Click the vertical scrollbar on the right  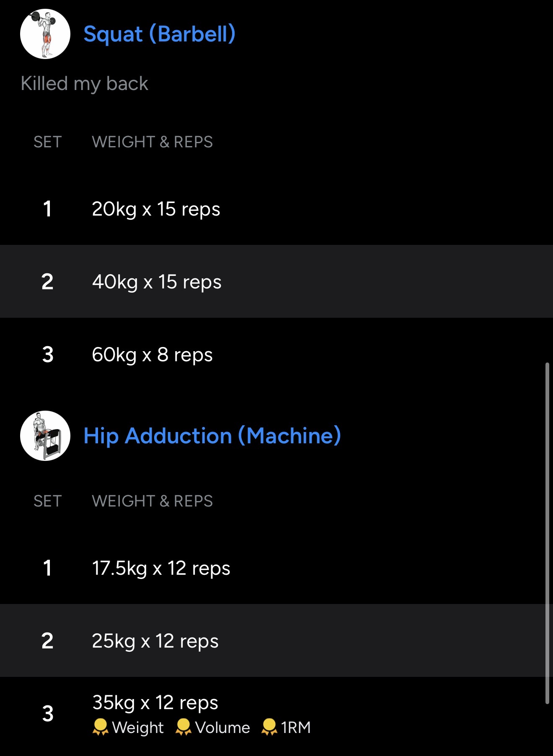coord(547,533)
